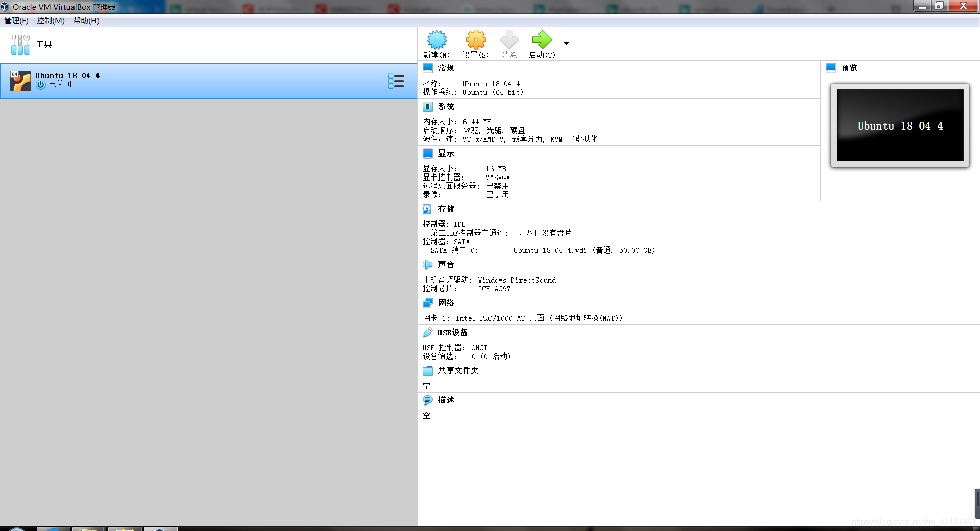980x531 pixels.
Task: Open the 网络 section header link
Action: click(x=446, y=302)
